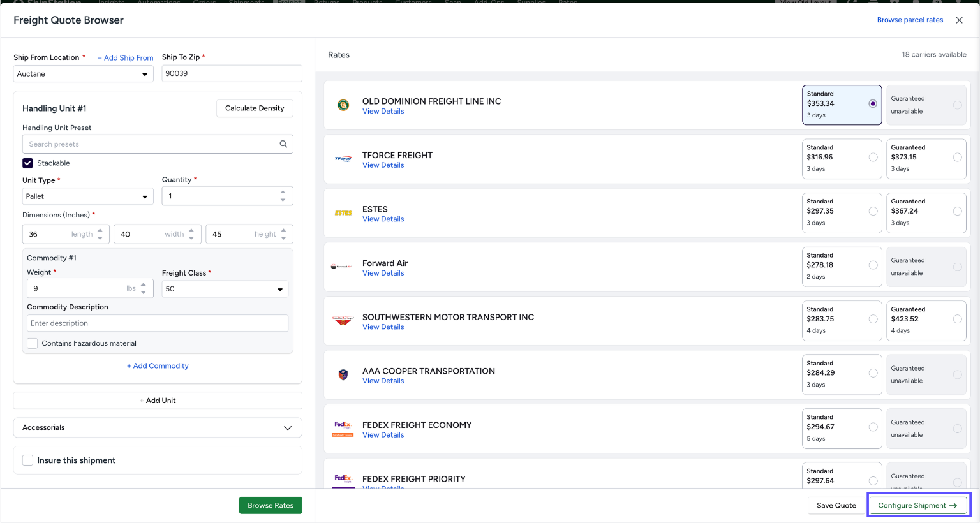Viewport: 980px width, 523px height.
Task: Click the 'Handling Unit #1' heading
Action: pyautogui.click(x=54, y=108)
